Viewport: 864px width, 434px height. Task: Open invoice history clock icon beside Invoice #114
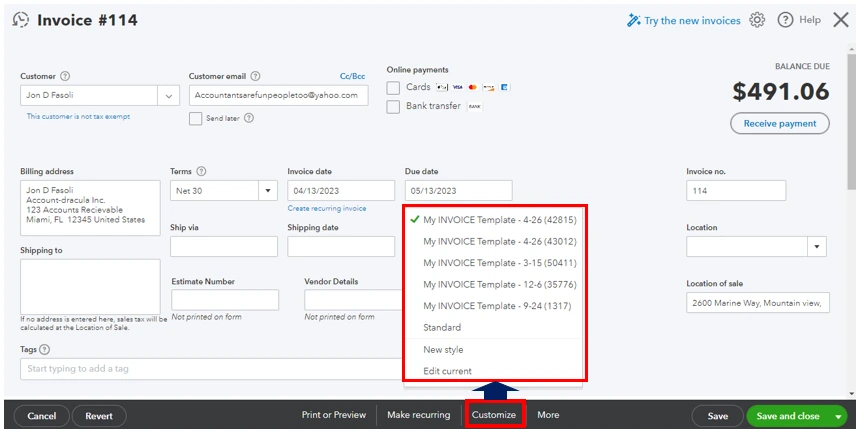[x=20, y=20]
